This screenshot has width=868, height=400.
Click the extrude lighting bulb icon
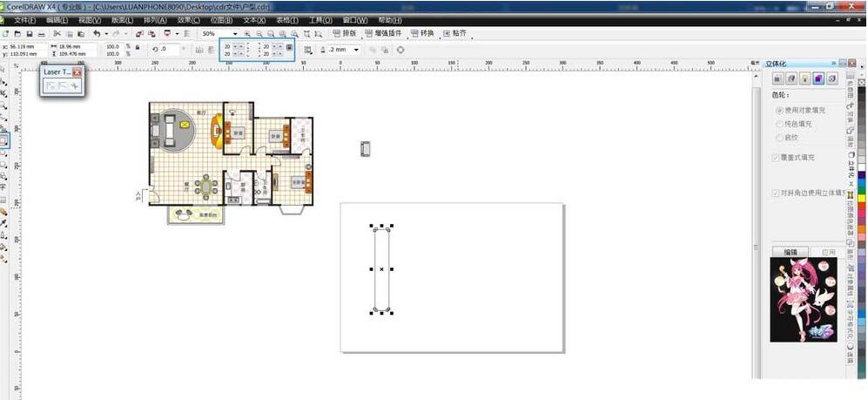[x=805, y=78]
